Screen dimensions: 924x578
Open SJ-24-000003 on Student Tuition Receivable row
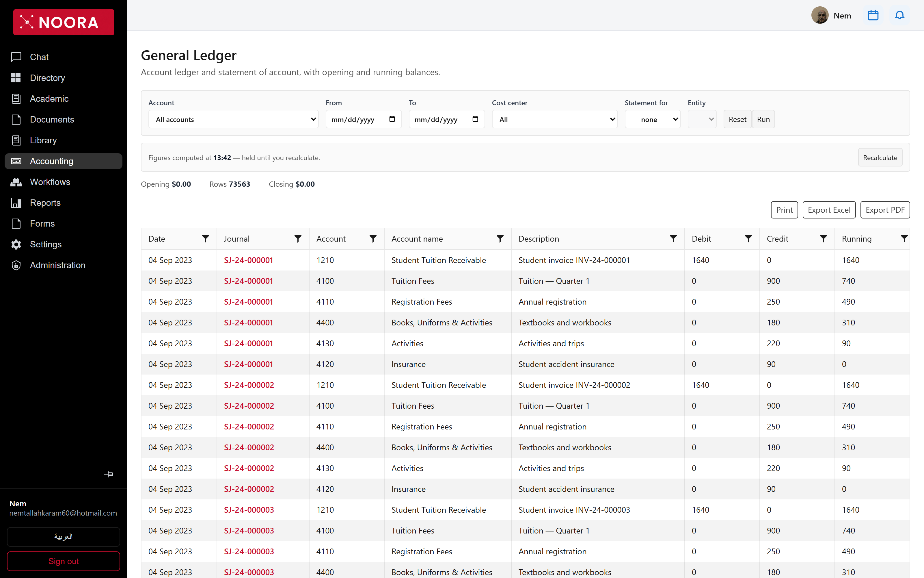point(249,510)
